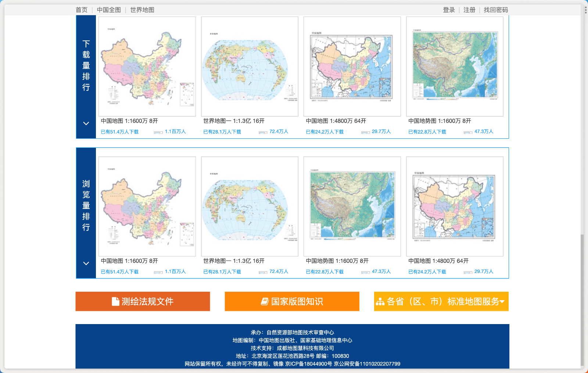Expand the 浏览量排行 panel chevron

[x=86, y=263]
